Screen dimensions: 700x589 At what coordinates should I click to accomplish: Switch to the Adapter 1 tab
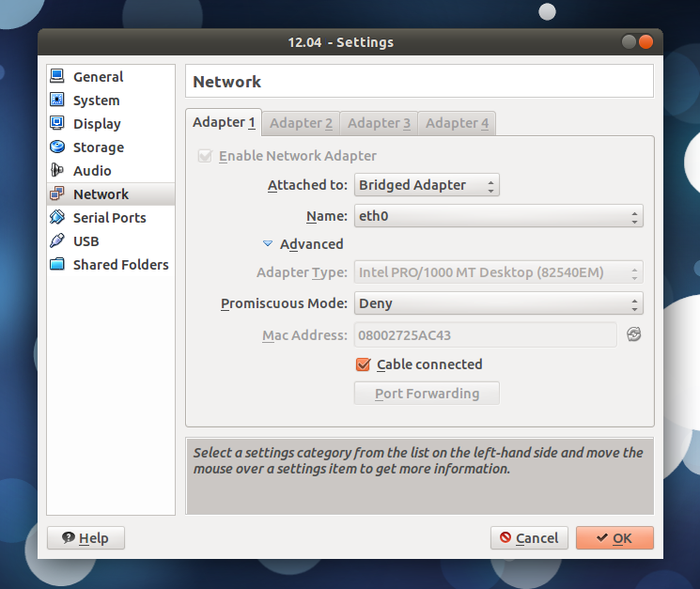[224, 122]
